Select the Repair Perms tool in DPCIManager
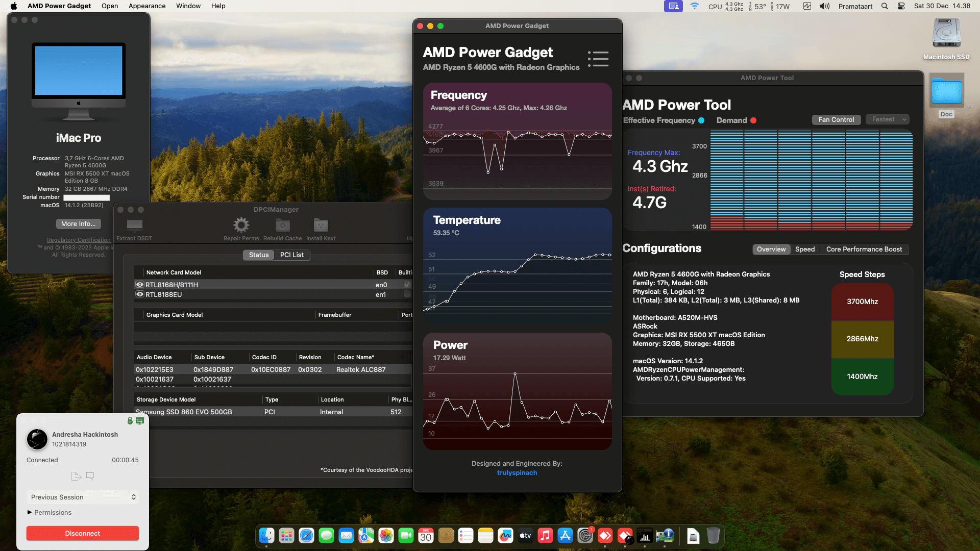Viewport: 980px width, 551px height. coord(240,225)
